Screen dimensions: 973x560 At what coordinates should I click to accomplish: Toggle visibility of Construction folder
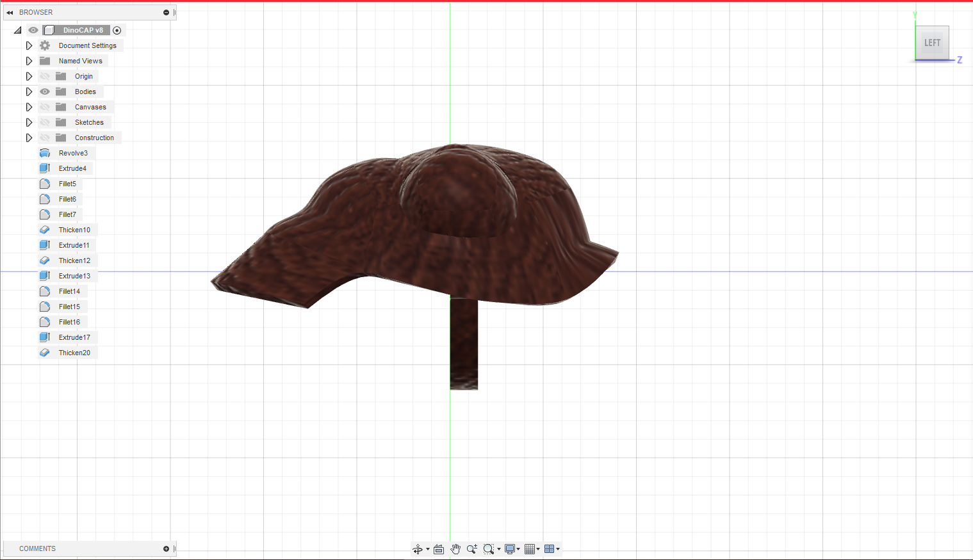click(45, 138)
